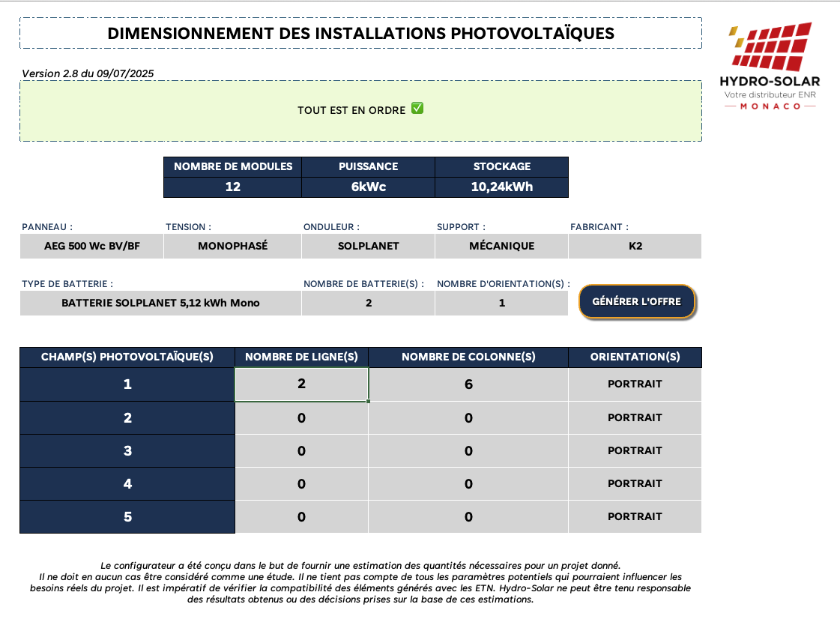Image resolution: width=840 pixels, height=628 pixels.
Task: Click the NOMBRE D'ORIENTATION(S) : label
Action: pos(504,284)
